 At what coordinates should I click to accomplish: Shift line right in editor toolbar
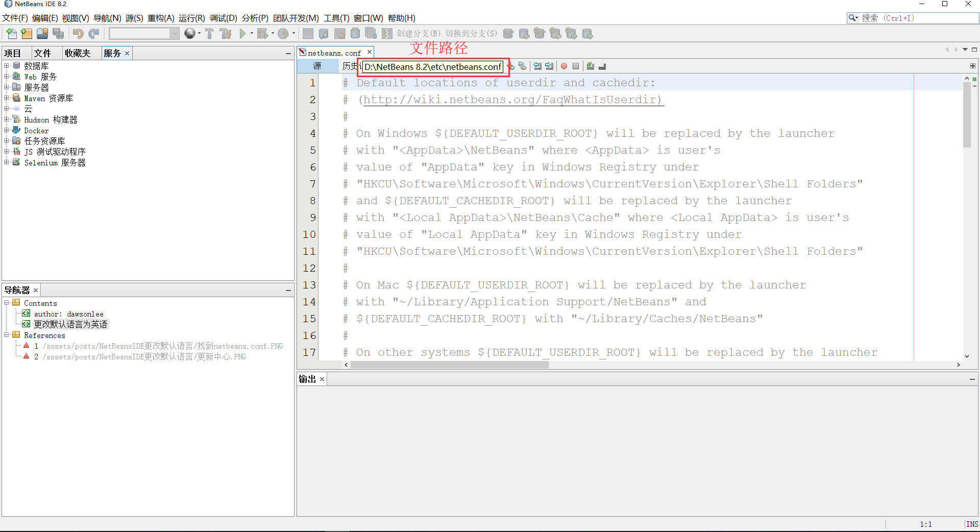pos(549,66)
